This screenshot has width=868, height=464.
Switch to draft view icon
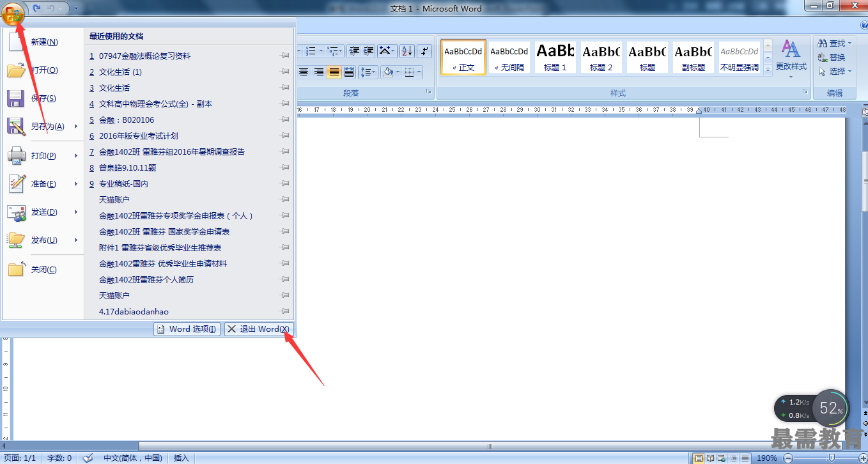(744, 458)
